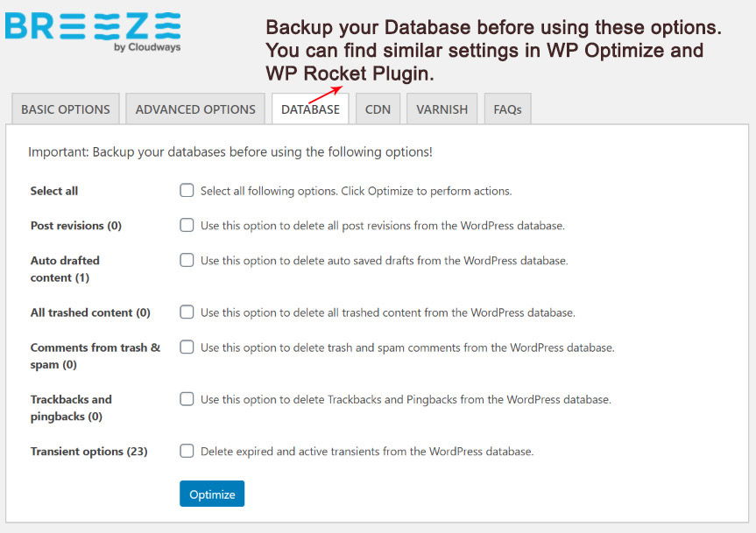Tick the Transient options checkbox
756x533 pixels.
[187, 451]
